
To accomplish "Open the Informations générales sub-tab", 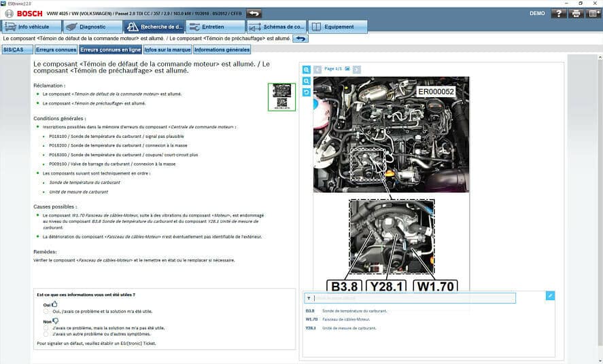I will [222, 50].
